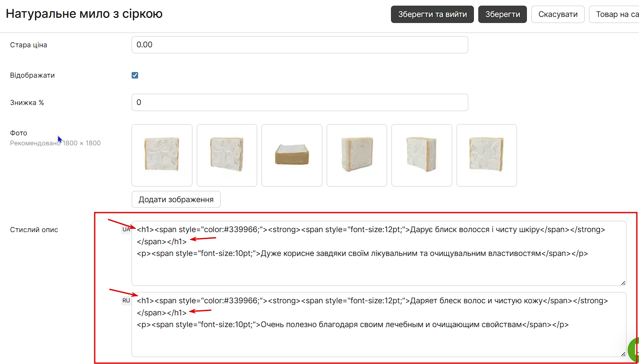The height and width of the screenshot is (364, 639).
Task: Select the first soap product photo
Action: (x=162, y=155)
